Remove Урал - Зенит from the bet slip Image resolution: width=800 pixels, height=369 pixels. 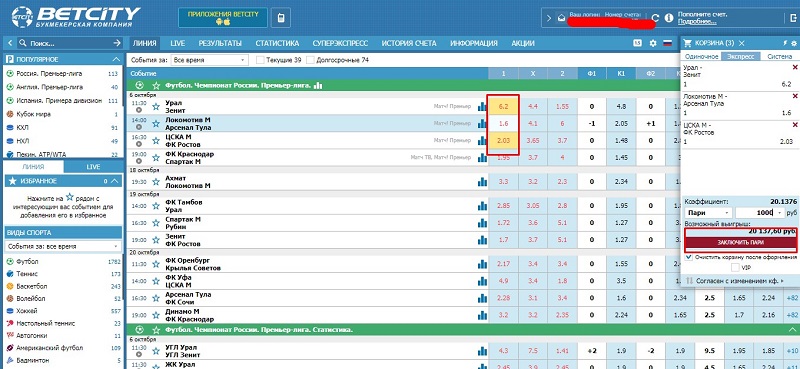(x=794, y=67)
